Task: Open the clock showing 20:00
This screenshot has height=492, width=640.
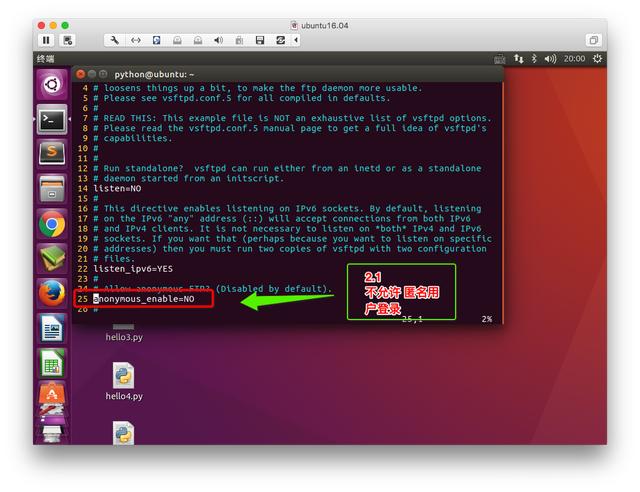Action: coord(574,59)
